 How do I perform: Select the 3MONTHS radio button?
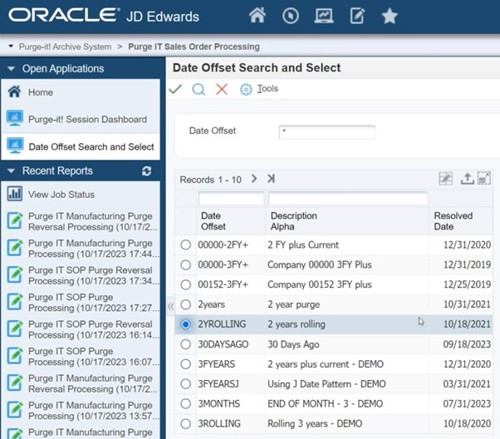coord(186,404)
